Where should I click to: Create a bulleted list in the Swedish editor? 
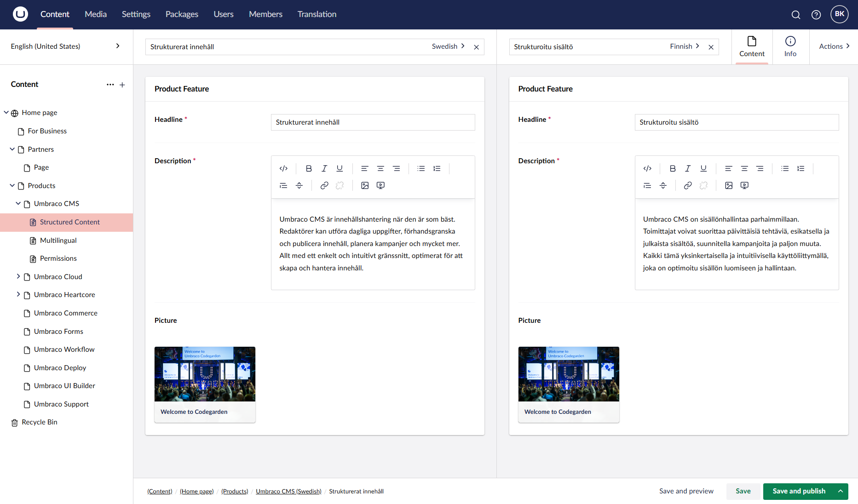[x=421, y=168]
